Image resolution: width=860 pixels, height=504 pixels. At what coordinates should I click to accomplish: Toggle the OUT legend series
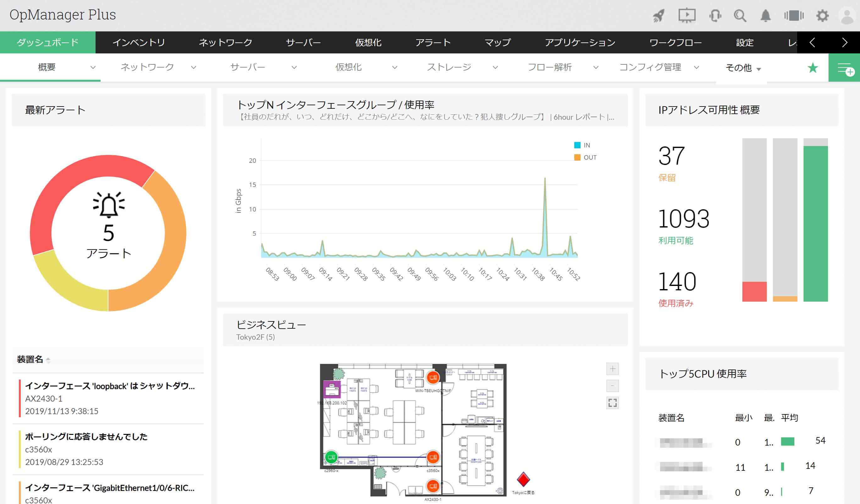click(585, 157)
